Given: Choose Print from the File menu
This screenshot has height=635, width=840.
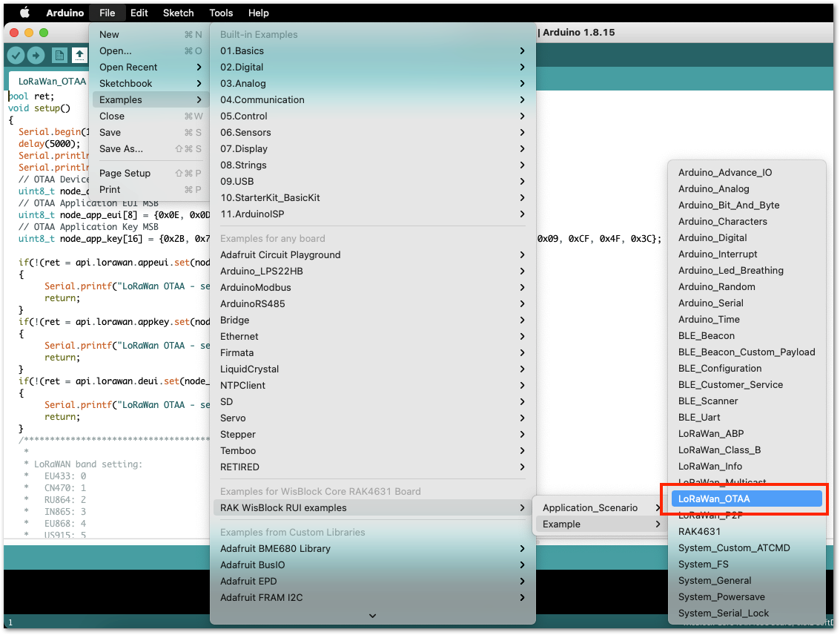Looking at the screenshot, I should pos(151,190).
